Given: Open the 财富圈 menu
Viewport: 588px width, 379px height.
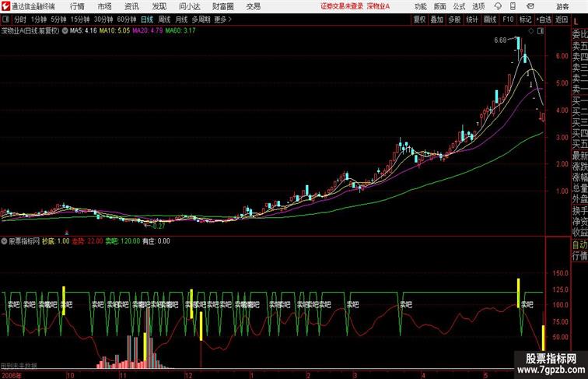Looking at the screenshot, I should pos(222,6).
